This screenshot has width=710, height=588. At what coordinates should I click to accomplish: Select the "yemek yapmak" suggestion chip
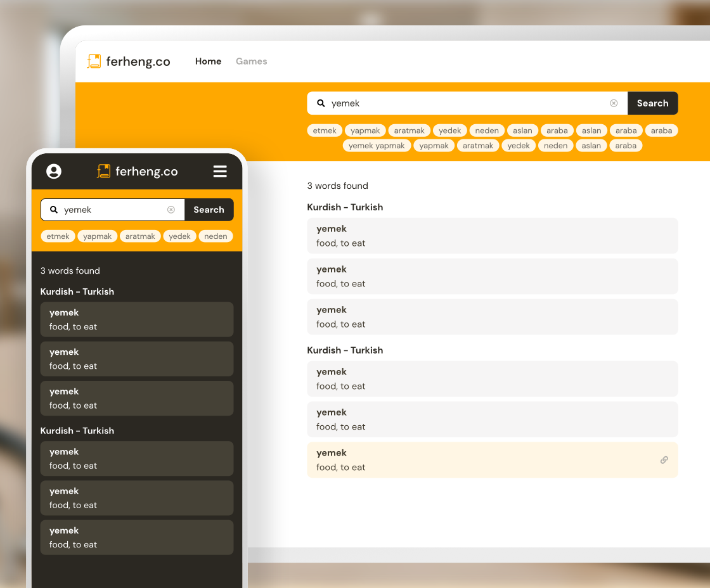tap(377, 146)
